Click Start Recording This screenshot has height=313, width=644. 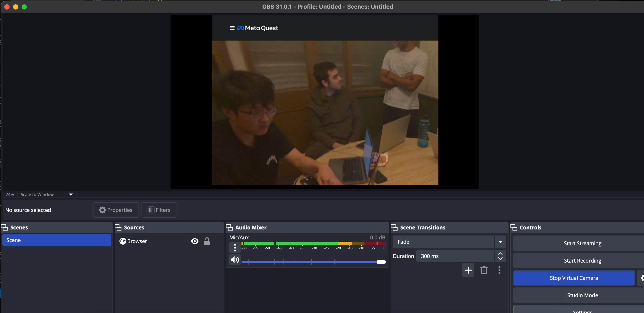point(582,260)
